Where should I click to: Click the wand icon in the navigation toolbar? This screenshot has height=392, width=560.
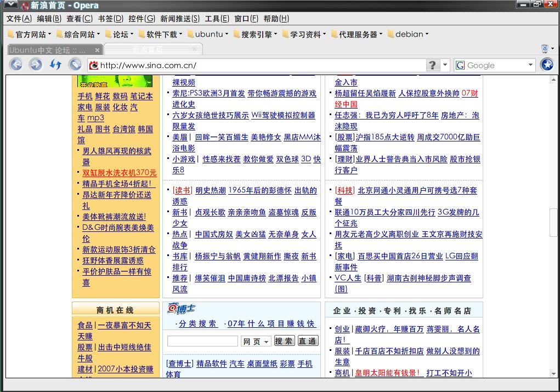[75, 65]
